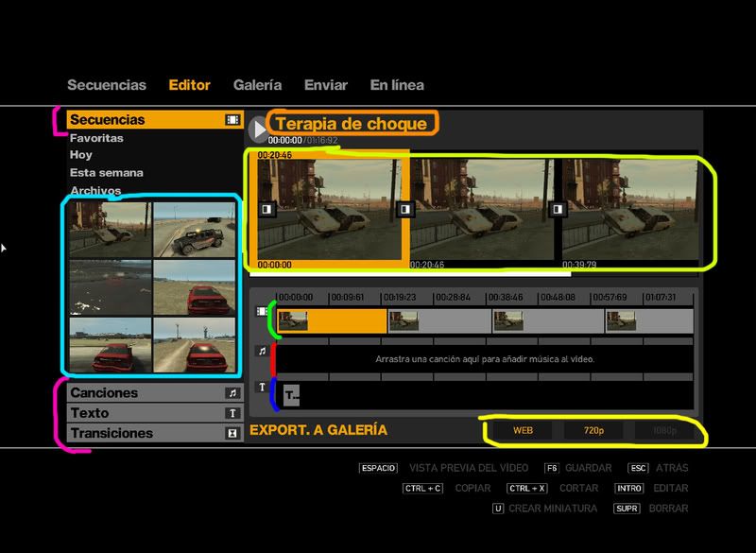The image size is (756, 553).
Task: Click the white preview progress bar
Action: [410, 274]
